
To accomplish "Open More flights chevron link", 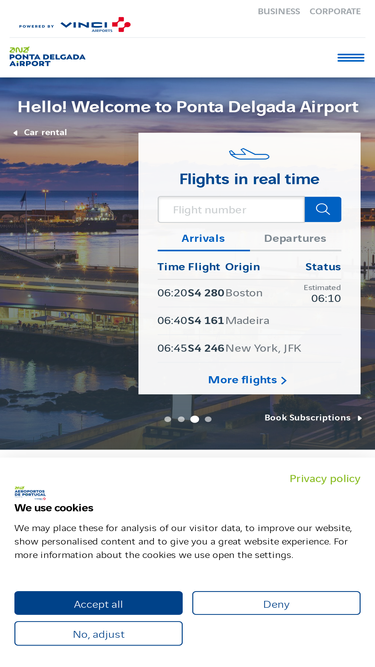I will (x=247, y=379).
